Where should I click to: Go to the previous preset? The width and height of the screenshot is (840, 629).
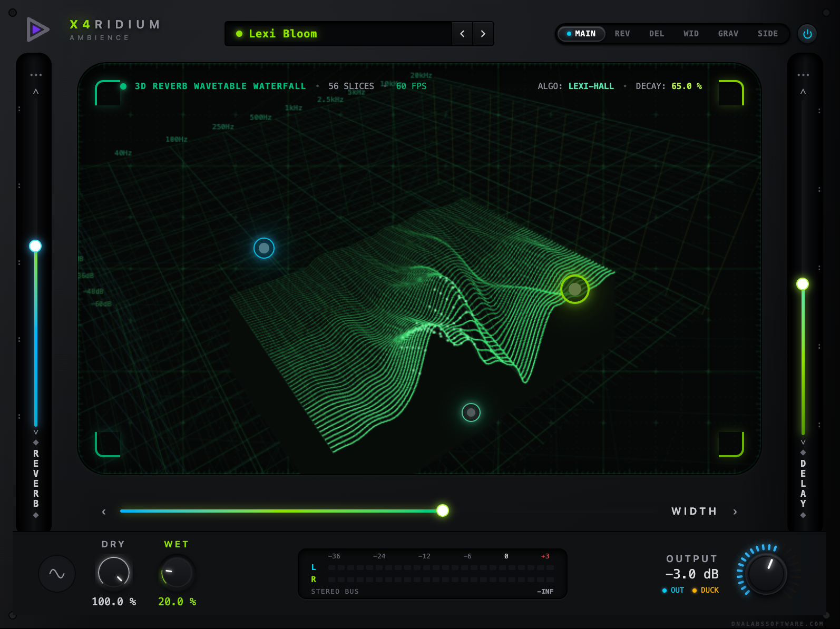(x=462, y=34)
